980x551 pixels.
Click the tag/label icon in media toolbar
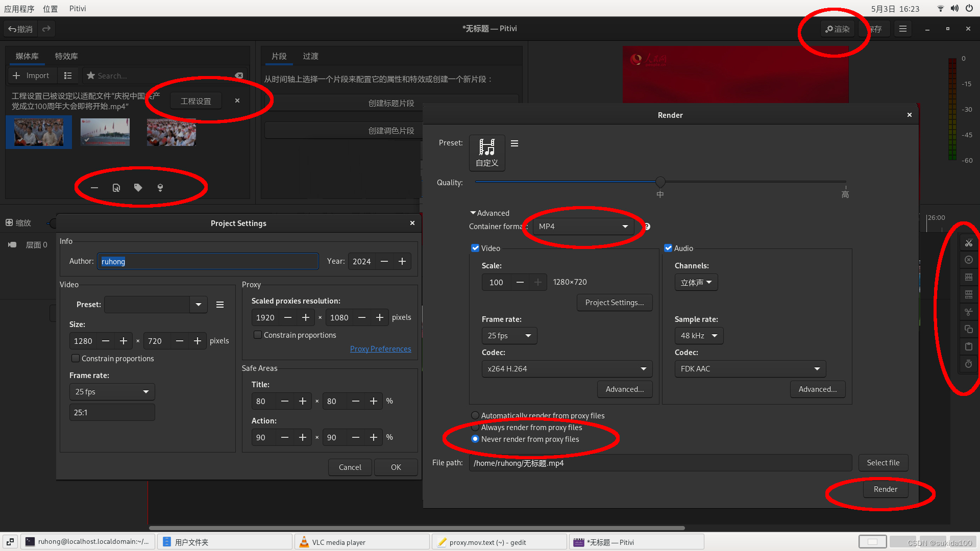coord(139,187)
